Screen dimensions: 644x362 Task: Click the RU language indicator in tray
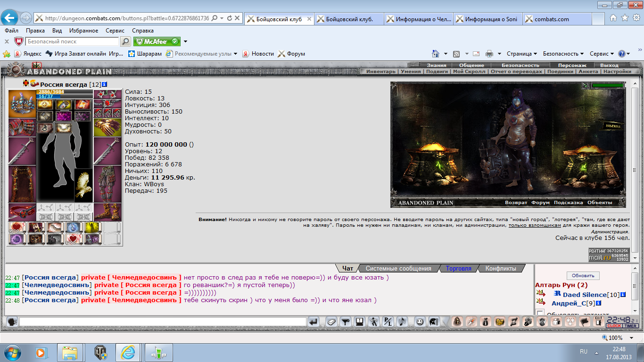[583, 352]
